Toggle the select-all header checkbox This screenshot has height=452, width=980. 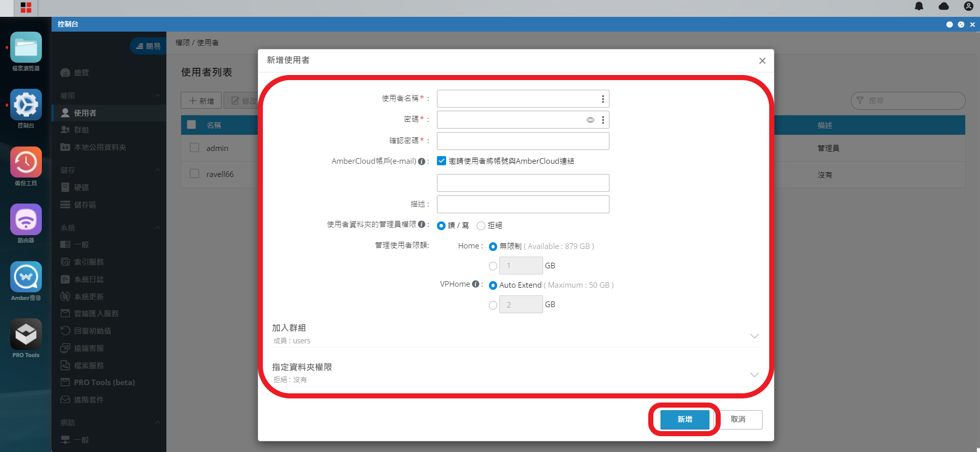[x=192, y=124]
